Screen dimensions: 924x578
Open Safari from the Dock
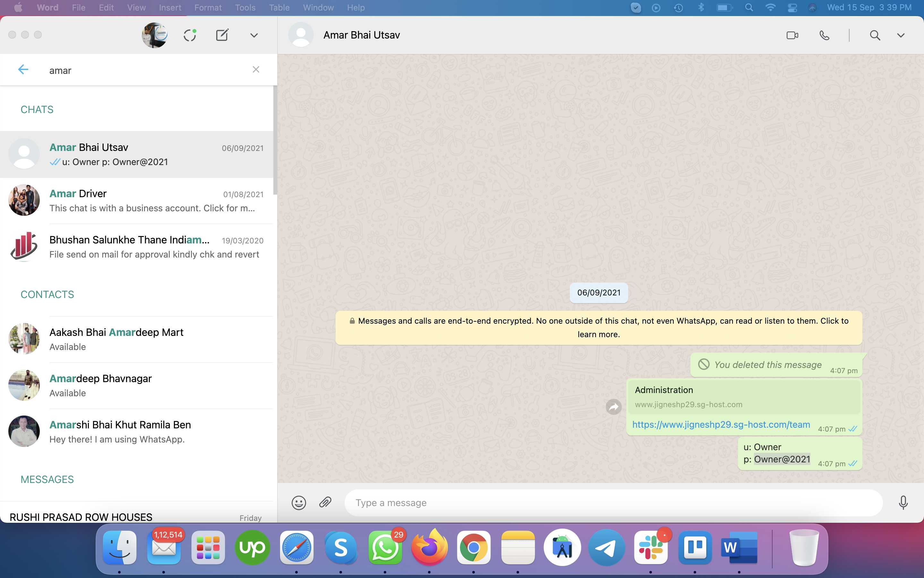pyautogui.click(x=297, y=548)
